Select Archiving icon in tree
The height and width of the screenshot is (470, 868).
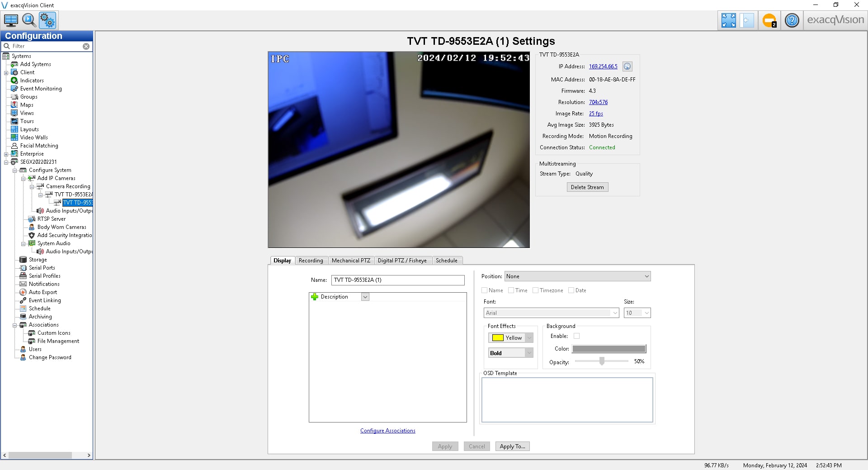[x=23, y=317]
